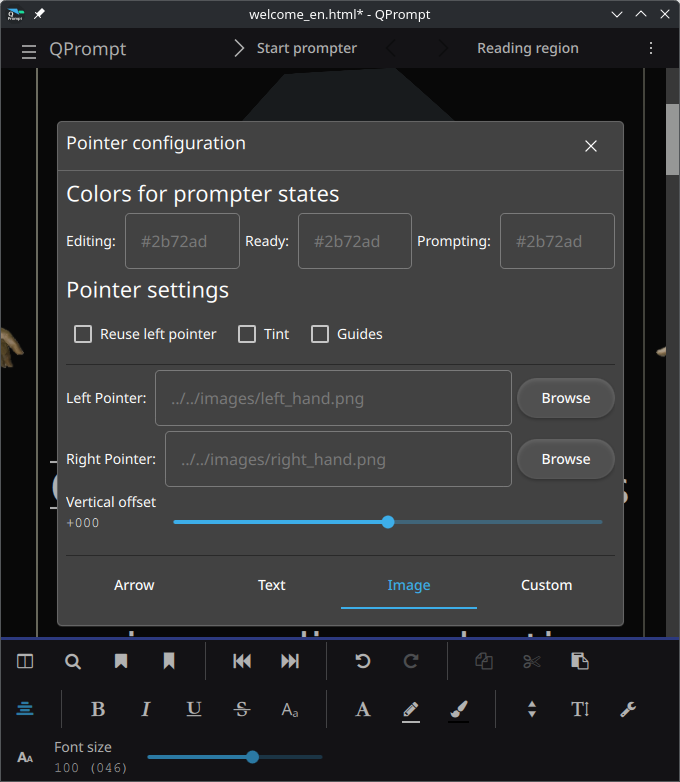Switch to the Arrow tab
Screen dimensions: 680x782
(134, 585)
